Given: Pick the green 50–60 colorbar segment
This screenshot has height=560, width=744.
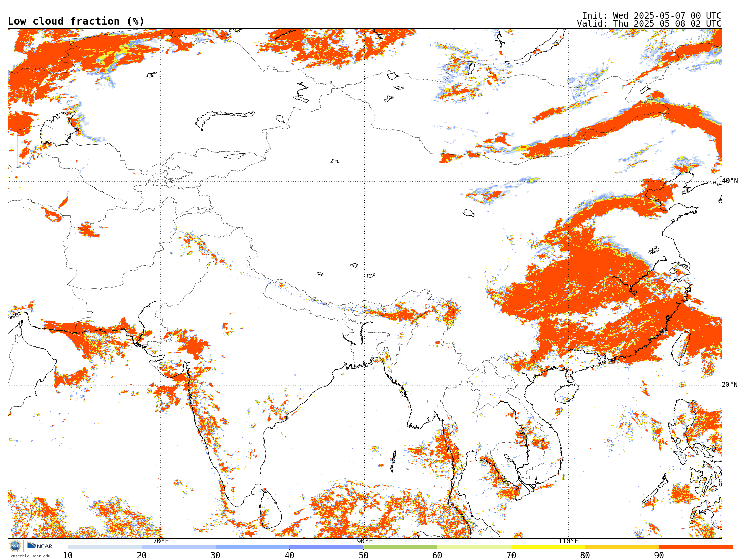Looking at the screenshot, I should (400, 547).
